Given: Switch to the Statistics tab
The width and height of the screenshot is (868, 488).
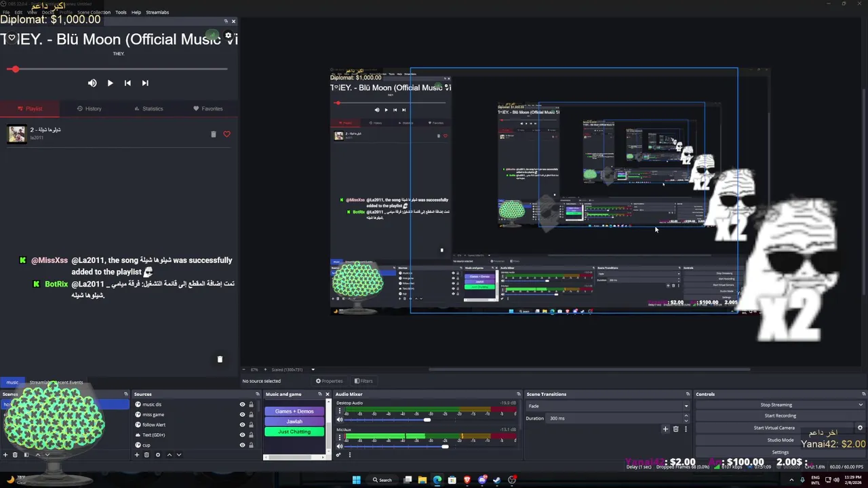Looking at the screenshot, I should tap(149, 108).
